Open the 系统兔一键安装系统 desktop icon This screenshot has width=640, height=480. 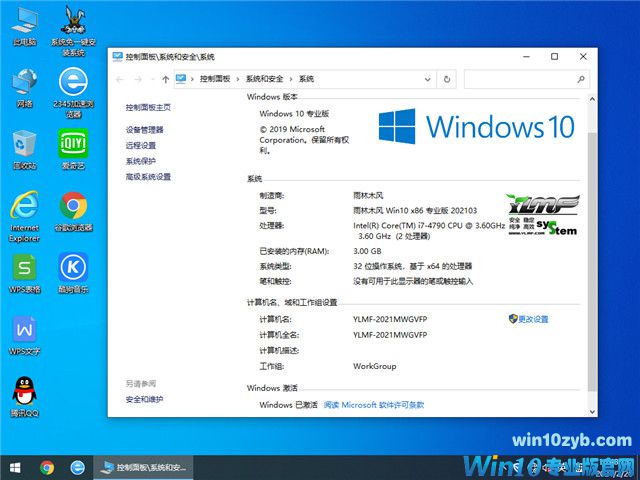73,31
